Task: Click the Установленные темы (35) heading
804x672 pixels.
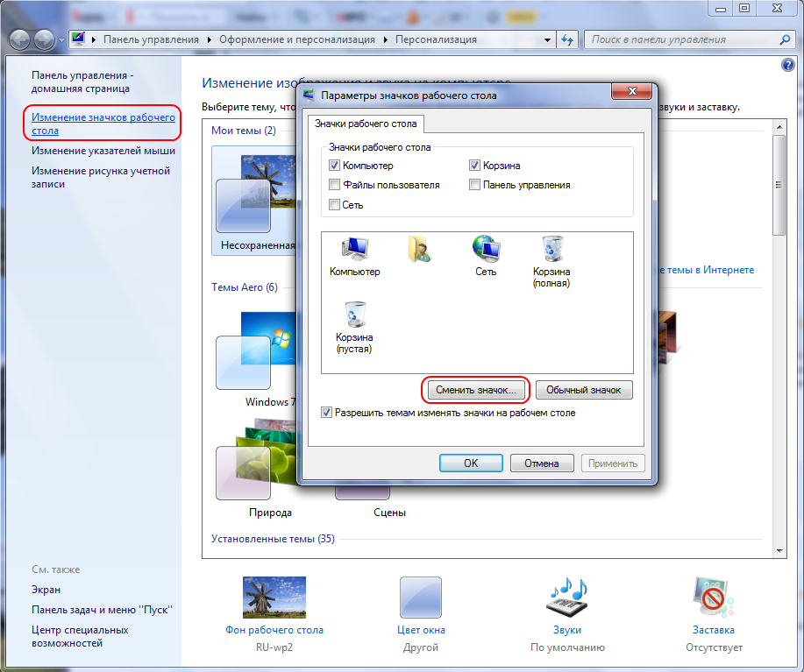Action: pyautogui.click(x=273, y=539)
